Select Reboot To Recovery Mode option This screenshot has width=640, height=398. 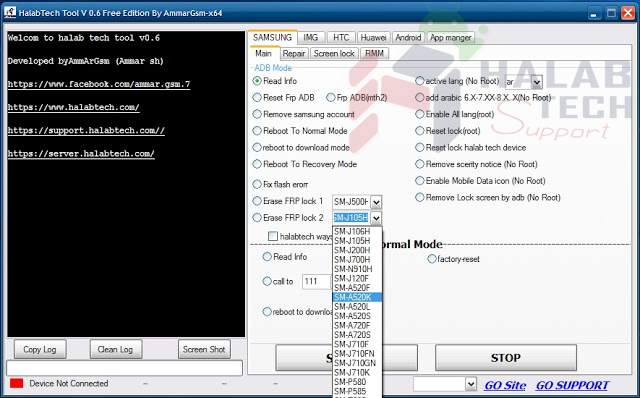point(257,164)
